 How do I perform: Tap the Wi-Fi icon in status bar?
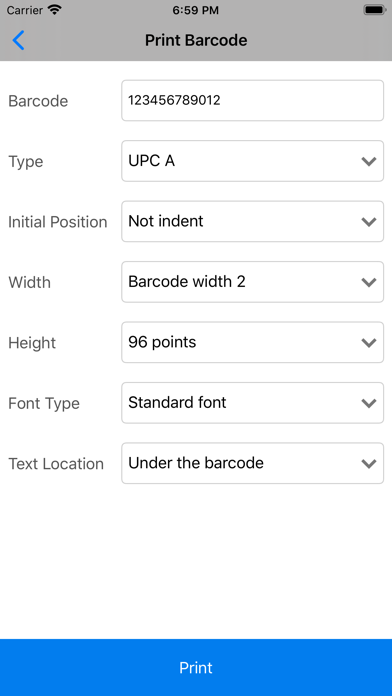click(x=55, y=10)
